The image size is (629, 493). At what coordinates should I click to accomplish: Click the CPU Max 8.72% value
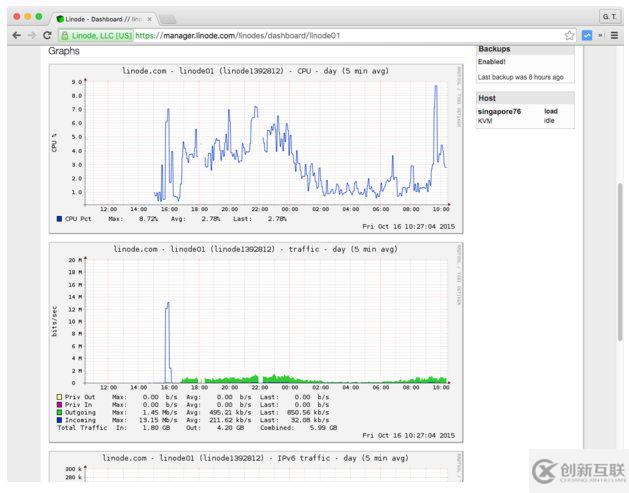pyautogui.click(x=148, y=219)
